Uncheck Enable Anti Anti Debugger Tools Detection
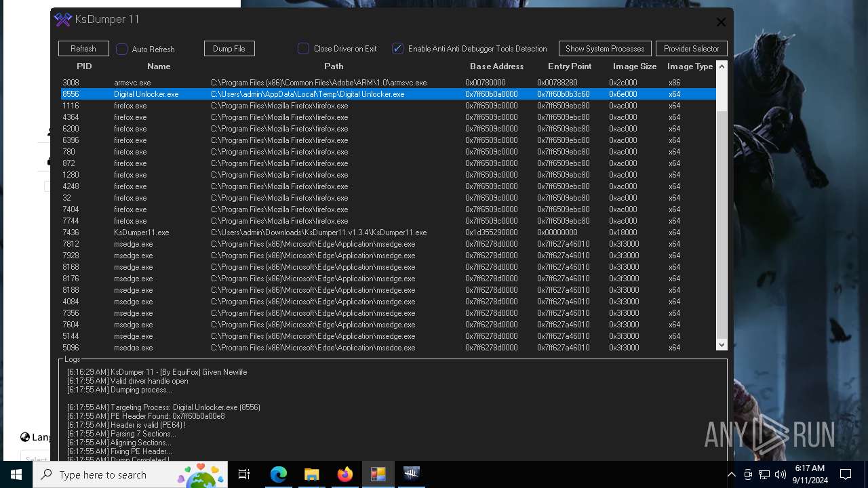This screenshot has width=868, height=488. pos(398,49)
